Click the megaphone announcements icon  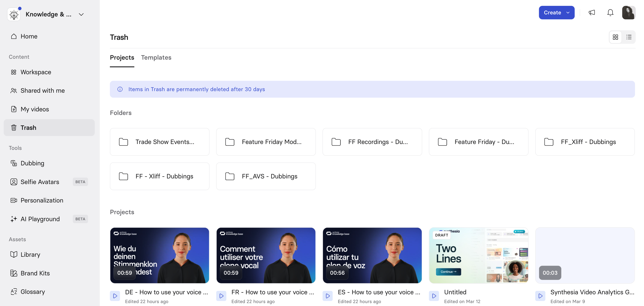pos(591,13)
